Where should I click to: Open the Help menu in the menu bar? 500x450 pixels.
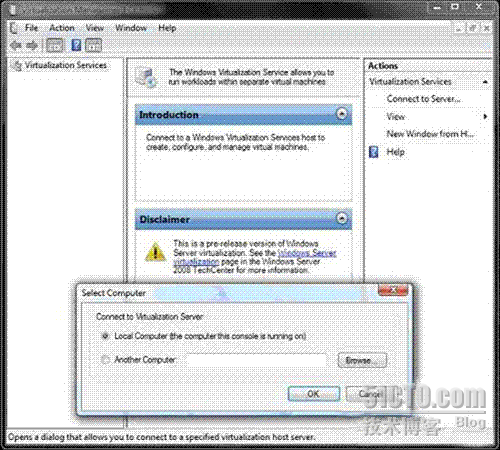(x=167, y=28)
